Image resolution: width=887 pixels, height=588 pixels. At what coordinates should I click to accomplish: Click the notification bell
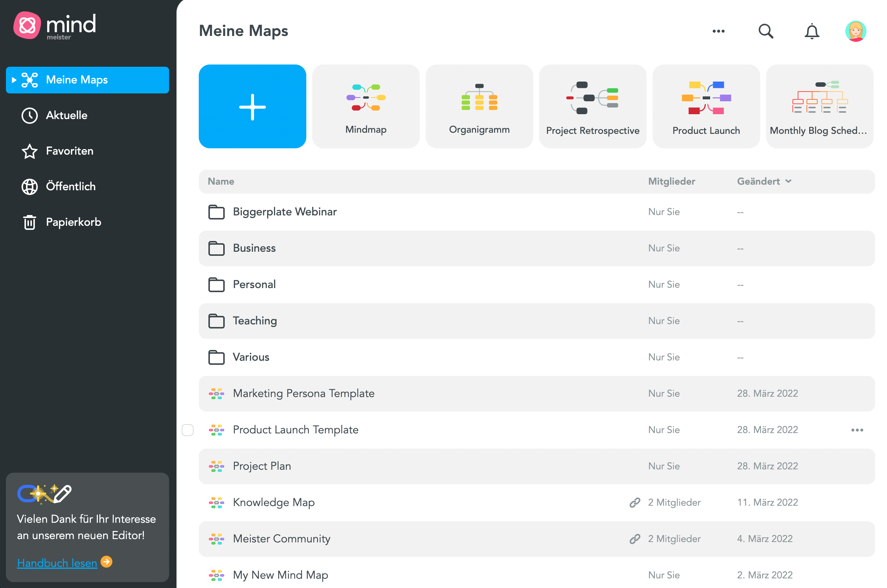(x=812, y=31)
